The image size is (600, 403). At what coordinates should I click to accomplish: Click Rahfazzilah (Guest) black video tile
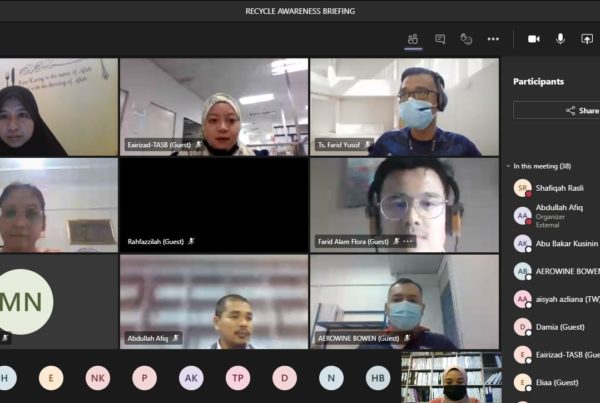click(x=214, y=205)
